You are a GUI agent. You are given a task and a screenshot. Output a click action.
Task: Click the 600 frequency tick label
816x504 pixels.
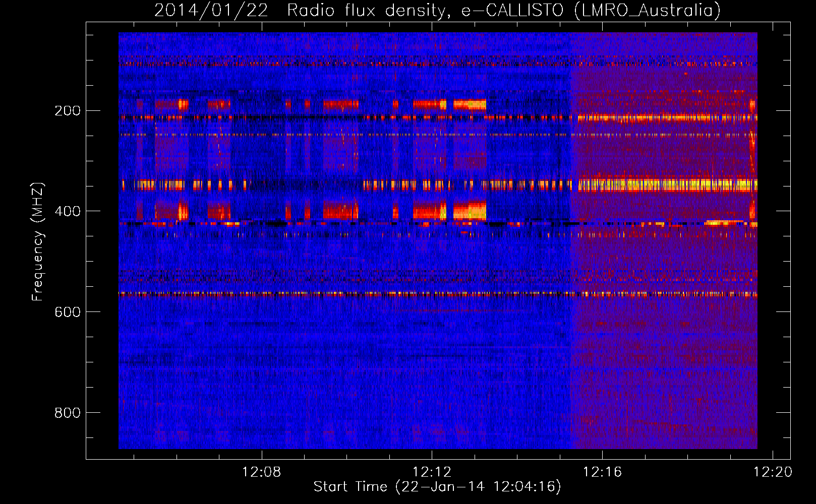tap(68, 312)
